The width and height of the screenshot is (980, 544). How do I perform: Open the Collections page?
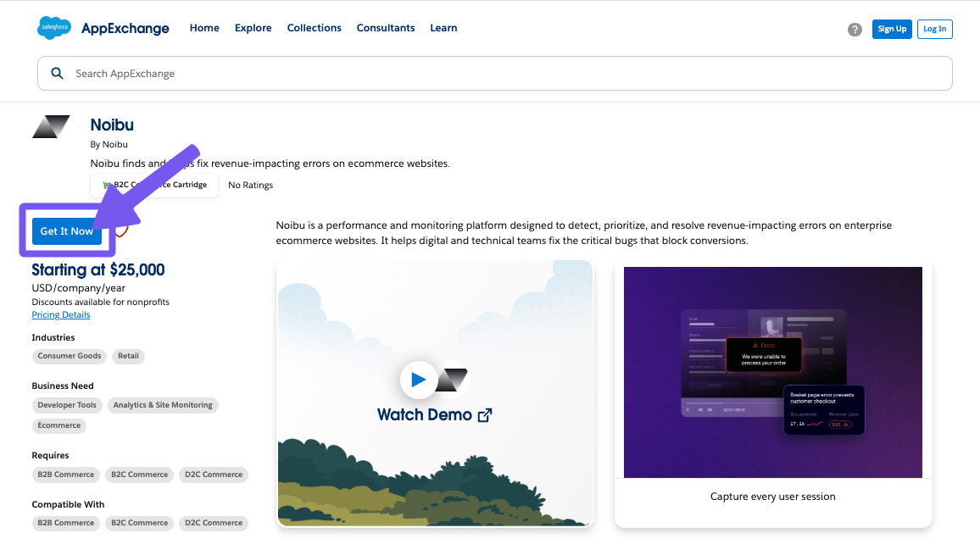coord(314,28)
